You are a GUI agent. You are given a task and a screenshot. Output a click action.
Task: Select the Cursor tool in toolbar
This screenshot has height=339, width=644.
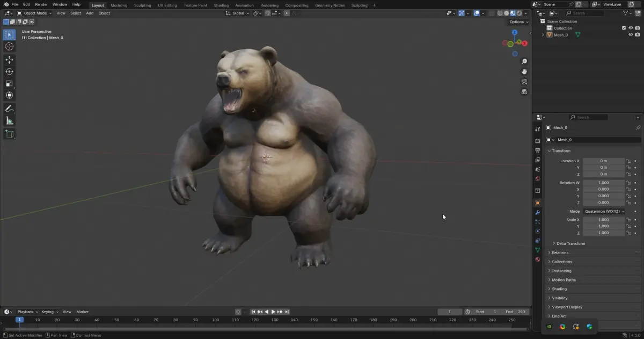click(9, 47)
